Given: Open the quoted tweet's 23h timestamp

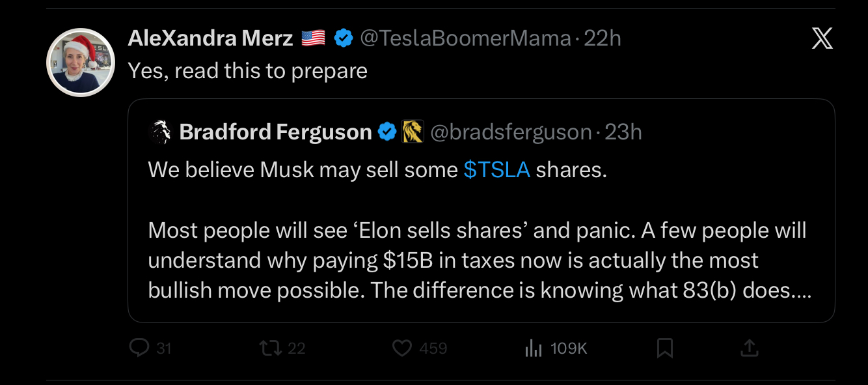Looking at the screenshot, I should (623, 132).
